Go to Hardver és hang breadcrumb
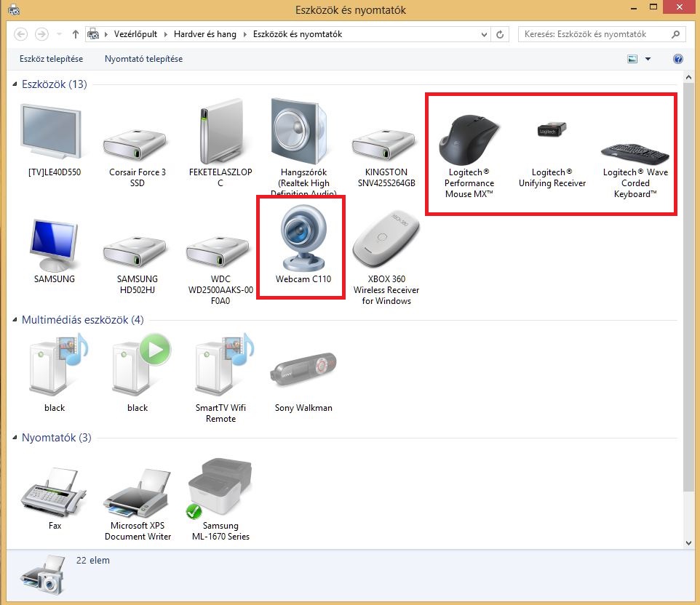The width and height of the screenshot is (700, 605). pos(205,34)
